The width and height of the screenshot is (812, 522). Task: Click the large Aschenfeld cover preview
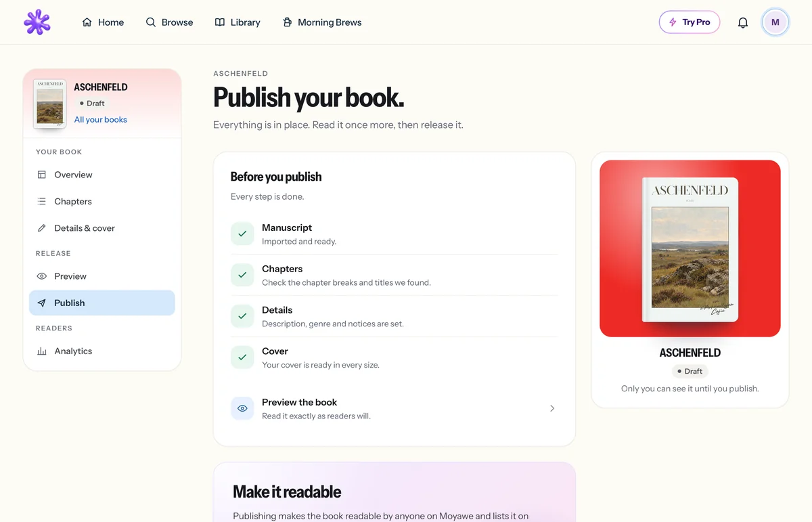point(690,248)
